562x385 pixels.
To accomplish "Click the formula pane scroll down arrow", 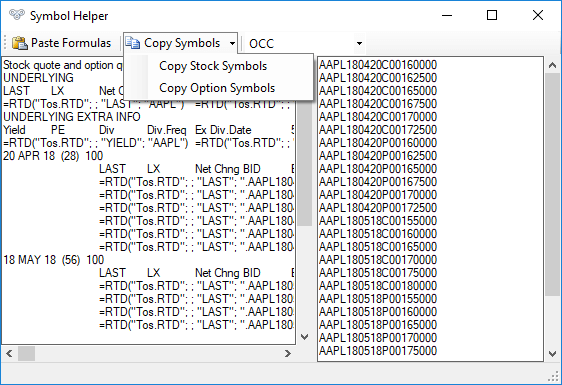I will [305, 337].
